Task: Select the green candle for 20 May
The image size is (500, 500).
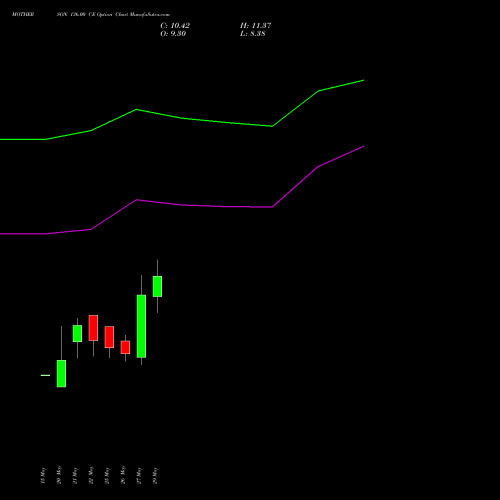Action: tap(61, 374)
